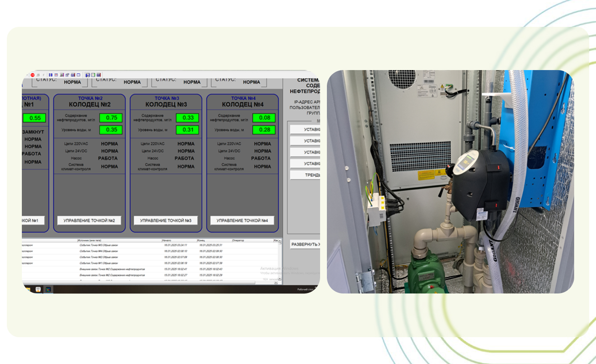Click Цепи 220VAC НОРМА in КОЛОДЕЦ №4
This screenshot has width=596, height=364.
pyautogui.click(x=262, y=144)
